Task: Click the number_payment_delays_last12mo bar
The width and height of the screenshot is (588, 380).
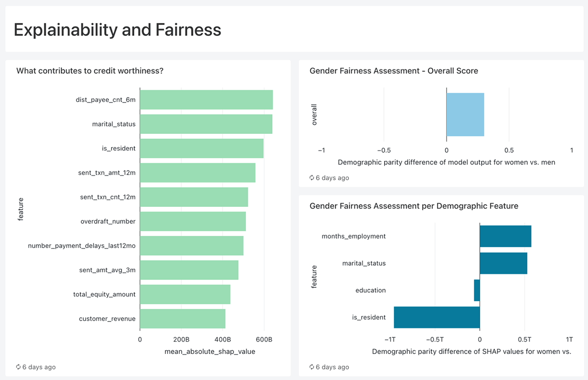Action: pos(192,246)
